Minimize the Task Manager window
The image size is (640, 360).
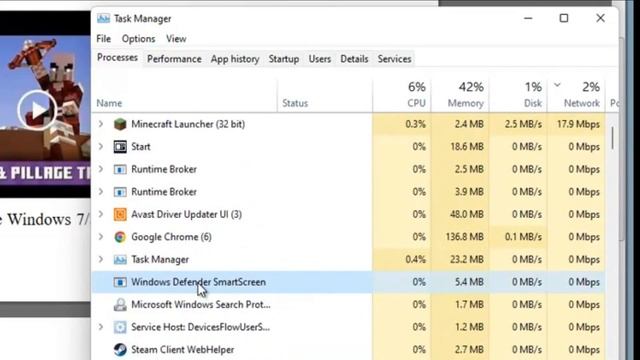[528, 18]
